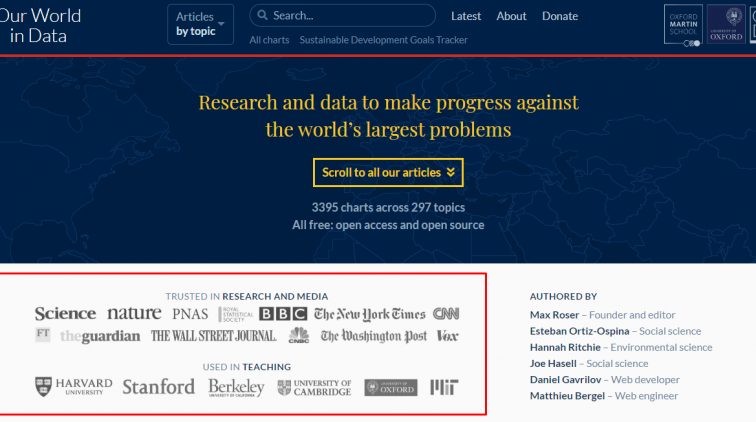756x422 pixels.
Task: Open Daniel Gavrilov author link
Action: [566, 380]
